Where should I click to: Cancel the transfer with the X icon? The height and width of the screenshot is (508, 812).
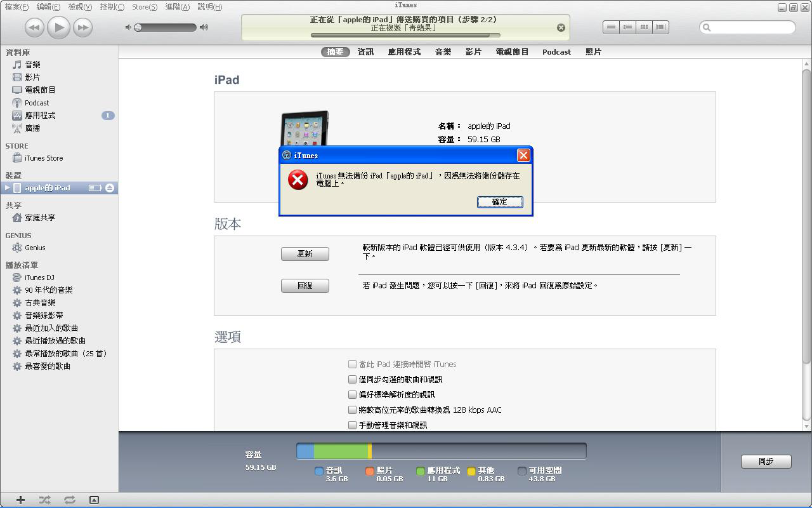(x=561, y=27)
